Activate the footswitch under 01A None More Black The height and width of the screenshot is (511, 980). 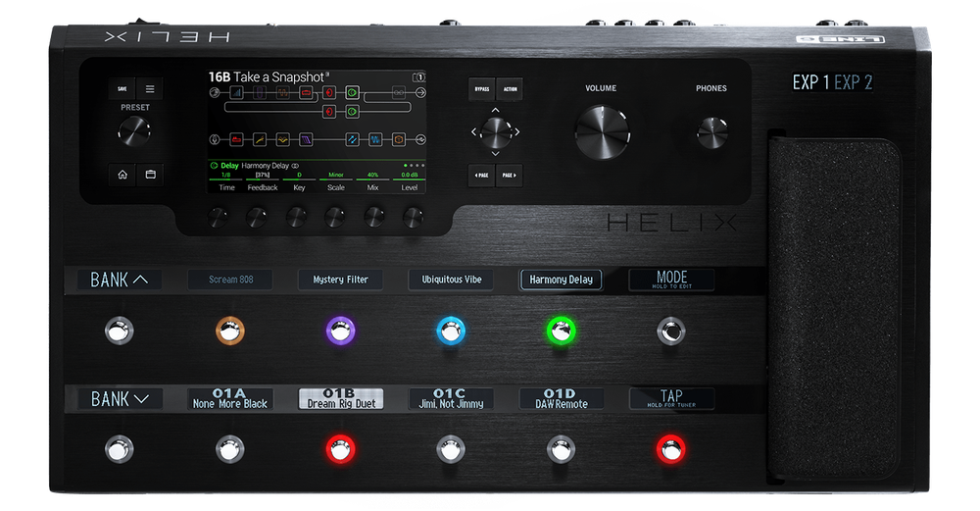(x=230, y=449)
